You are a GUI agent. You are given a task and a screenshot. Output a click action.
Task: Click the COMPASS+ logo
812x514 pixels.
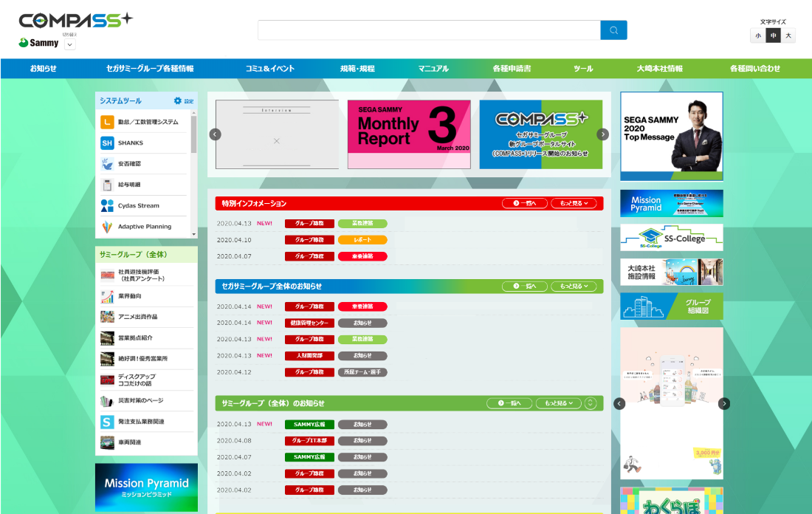pyautogui.click(x=75, y=20)
